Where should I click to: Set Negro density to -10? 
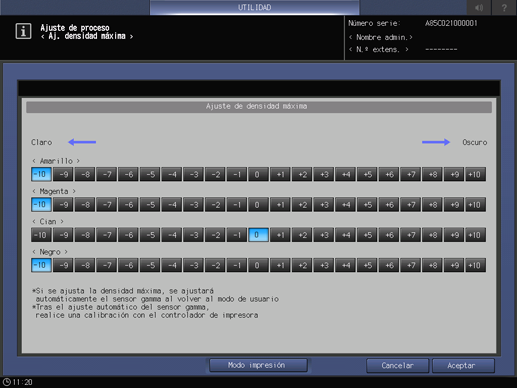coord(41,265)
